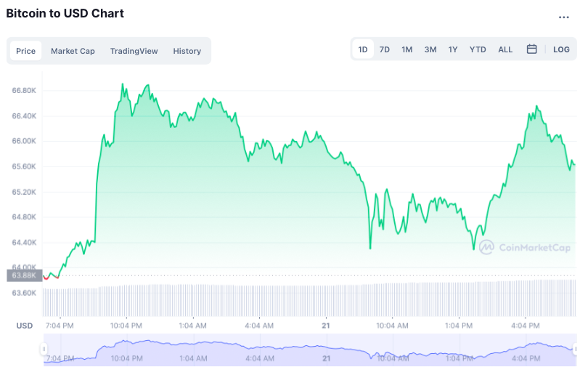Choose the 3M time range
Screen dimensions: 588x375
[430, 49]
